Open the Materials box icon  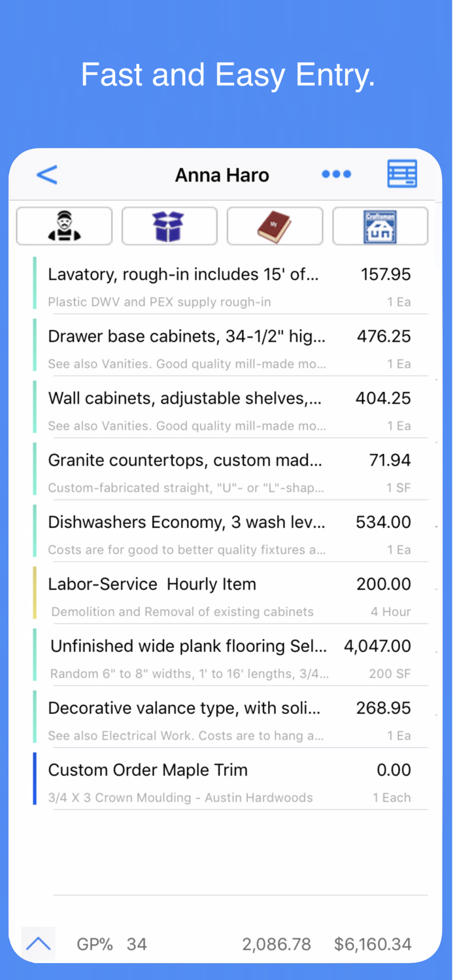[x=169, y=225]
